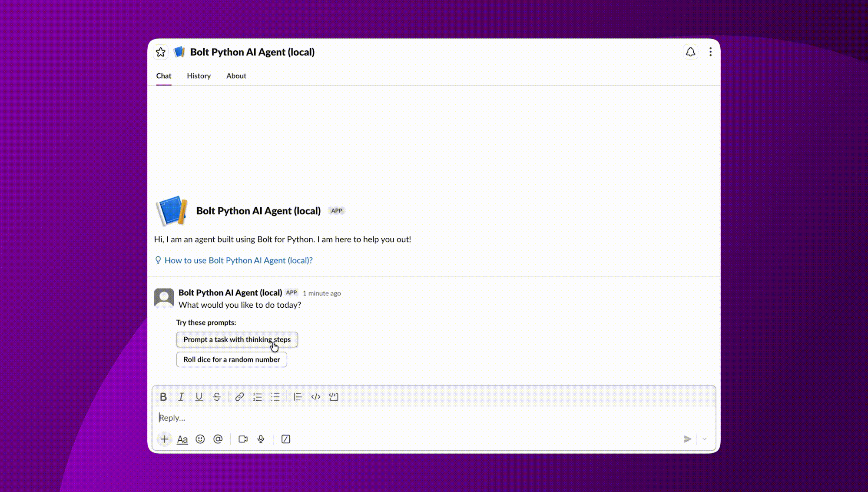Click 'Roll dice for a random number' button
868x492 pixels.
pos(231,359)
